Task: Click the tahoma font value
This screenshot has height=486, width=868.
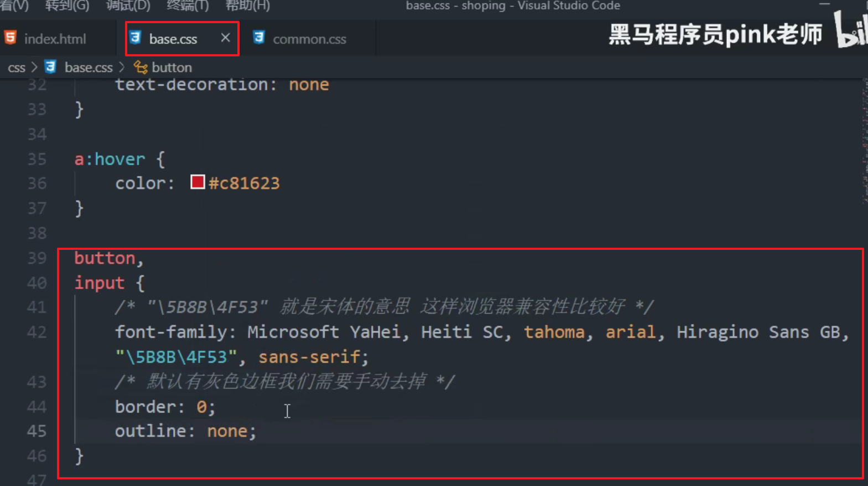Action: click(x=554, y=332)
